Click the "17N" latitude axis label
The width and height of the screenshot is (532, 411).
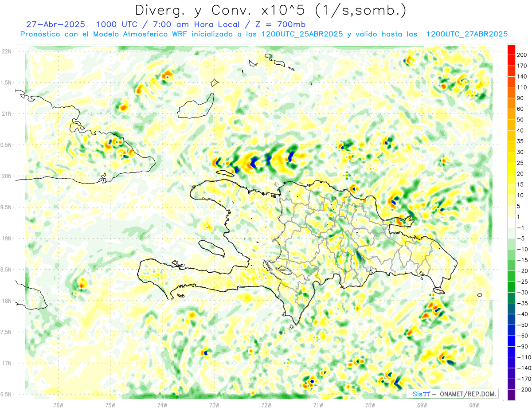pos(7,363)
